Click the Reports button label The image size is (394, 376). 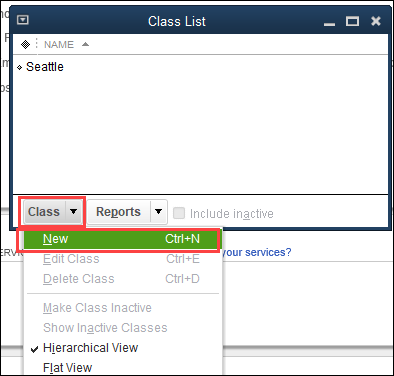[x=118, y=212]
